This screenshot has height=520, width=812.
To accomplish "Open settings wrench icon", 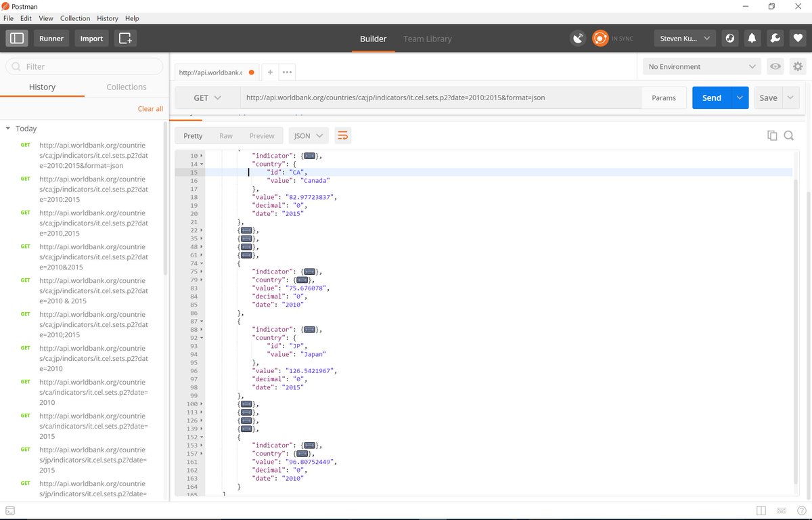I will click(775, 39).
